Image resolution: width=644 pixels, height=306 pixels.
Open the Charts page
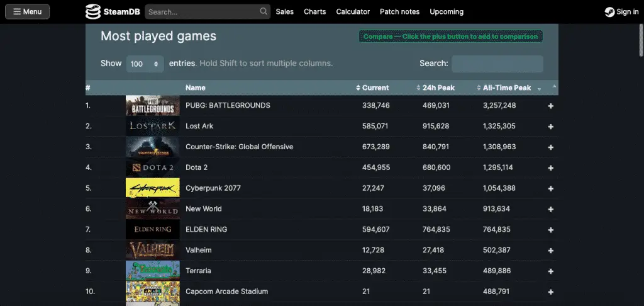(x=315, y=11)
